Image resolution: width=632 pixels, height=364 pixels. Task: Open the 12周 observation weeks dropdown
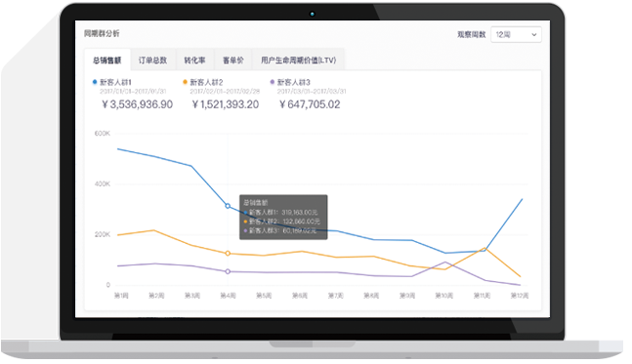[x=516, y=34]
